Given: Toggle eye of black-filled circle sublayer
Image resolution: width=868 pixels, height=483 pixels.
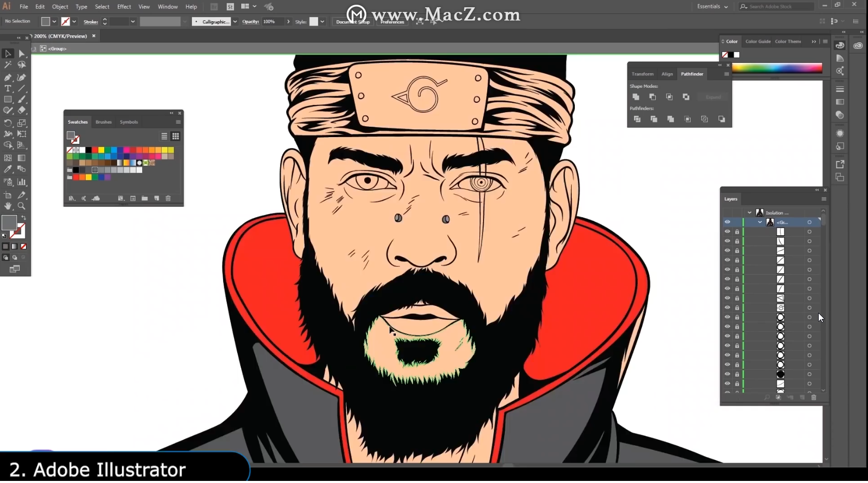Looking at the screenshot, I should click(727, 374).
